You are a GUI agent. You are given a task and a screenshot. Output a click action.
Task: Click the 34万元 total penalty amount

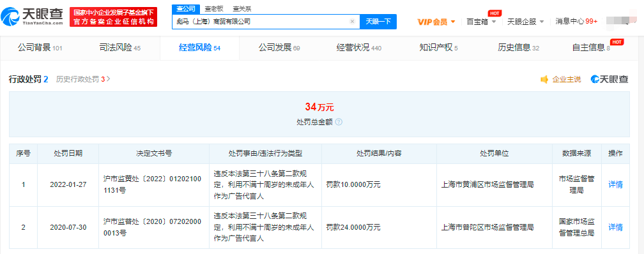point(319,107)
